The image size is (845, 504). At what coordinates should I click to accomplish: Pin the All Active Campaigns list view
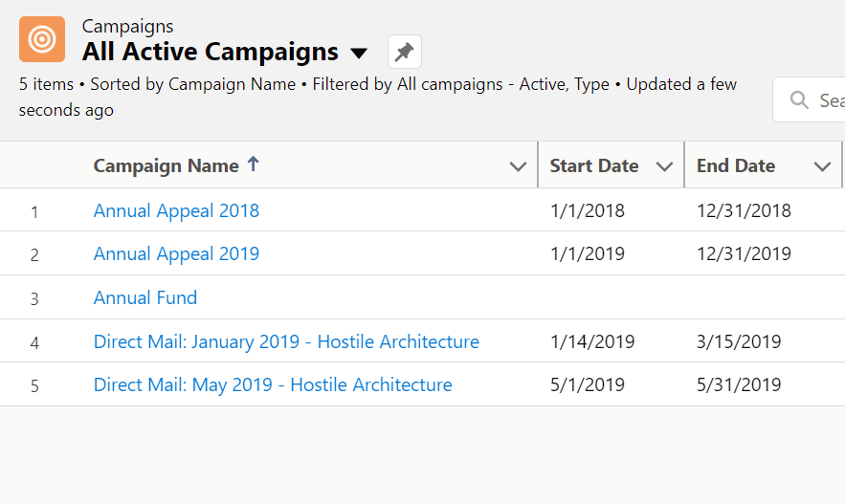[x=404, y=52]
